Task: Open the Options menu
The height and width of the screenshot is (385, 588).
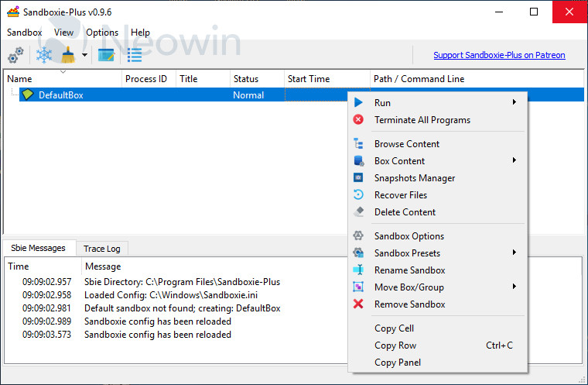Action: 102,33
